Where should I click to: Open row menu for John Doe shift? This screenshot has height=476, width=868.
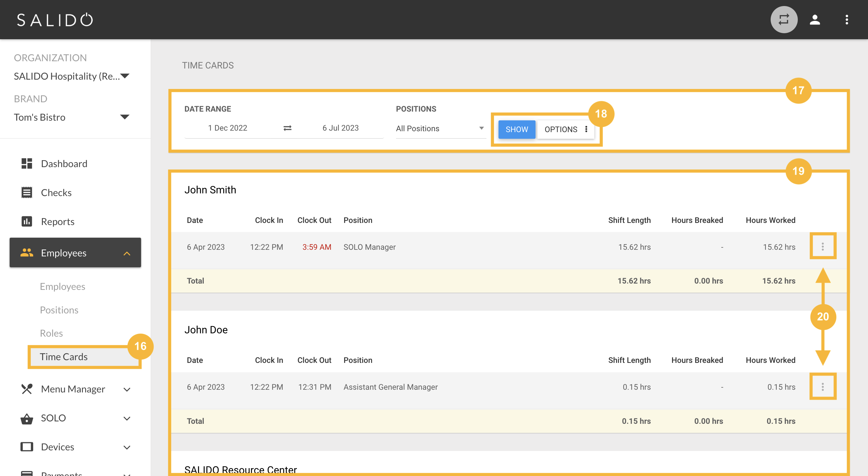(x=822, y=387)
